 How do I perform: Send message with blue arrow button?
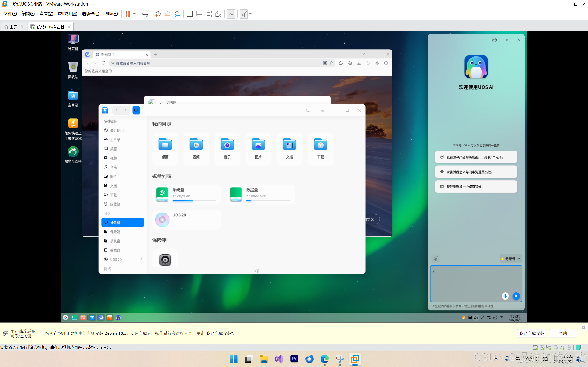[x=516, y=296]
